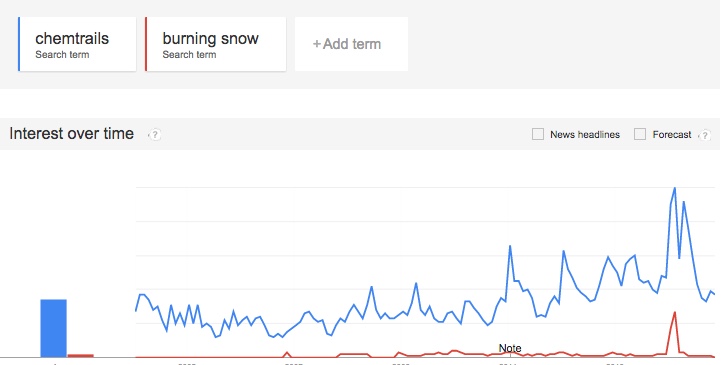This screenshot has height=365, width=727.
Task: Tick the Forecast checkbox
Action: click(x=640, y=134)
